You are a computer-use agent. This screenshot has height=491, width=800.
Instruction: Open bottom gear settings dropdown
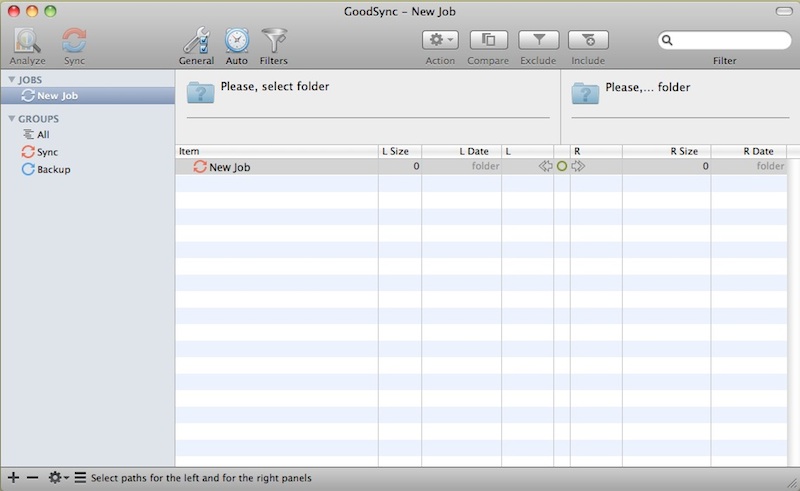point(58,478)
